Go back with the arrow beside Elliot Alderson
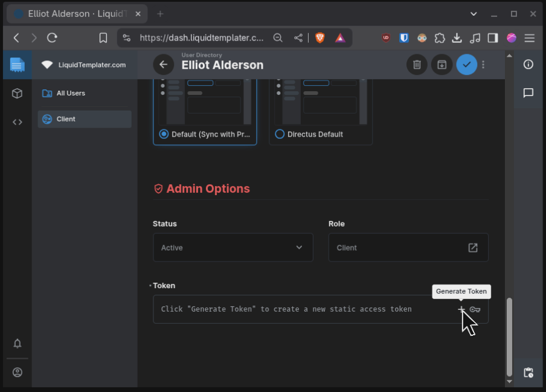Viewport: 546px width, 392px height. (163, 65)
